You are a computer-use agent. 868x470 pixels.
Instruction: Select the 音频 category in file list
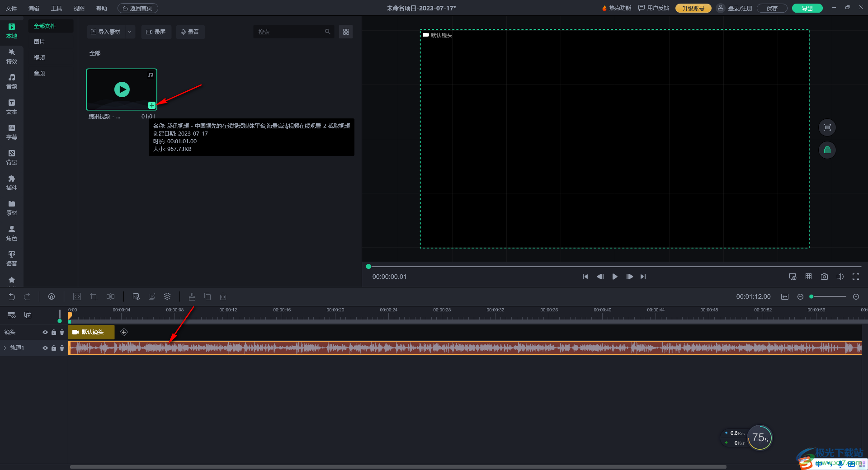pyautogui.click(x=39, y=73)
